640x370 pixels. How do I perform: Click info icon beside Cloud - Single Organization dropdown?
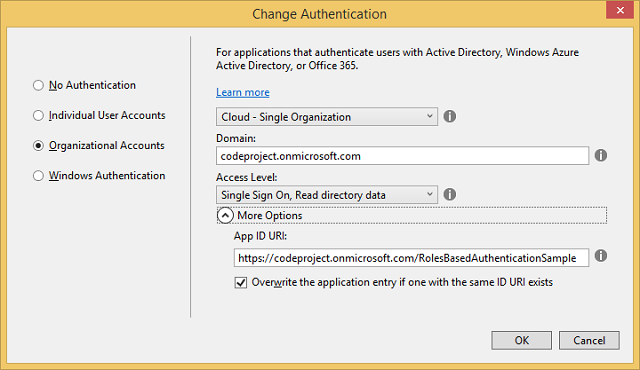coord(449,117)
